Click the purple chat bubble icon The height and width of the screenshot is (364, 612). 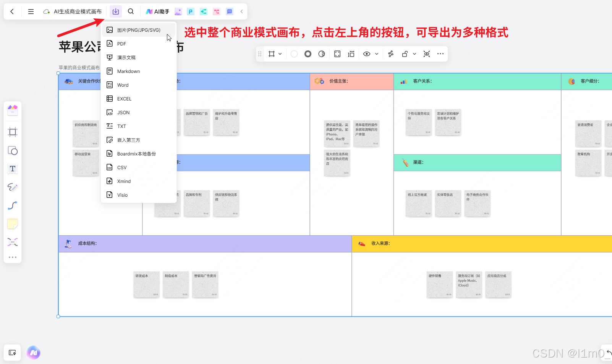(x=230, y=11)
